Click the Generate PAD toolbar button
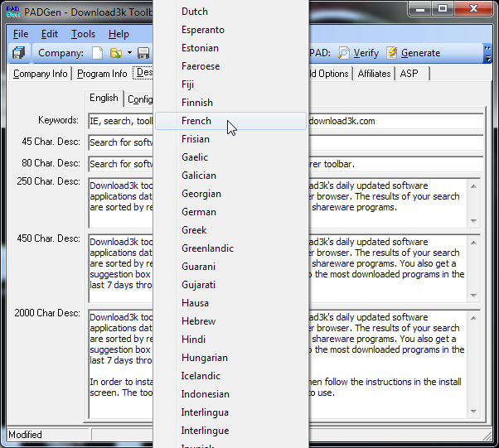Screen dimensions: 499x448 [413, 53]
